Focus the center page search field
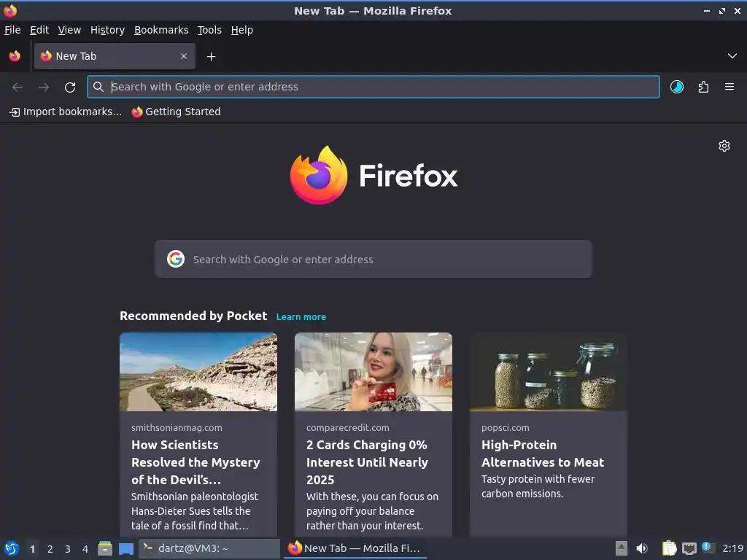The width and height of the screenshot is (747, 560). click(373, 259)
